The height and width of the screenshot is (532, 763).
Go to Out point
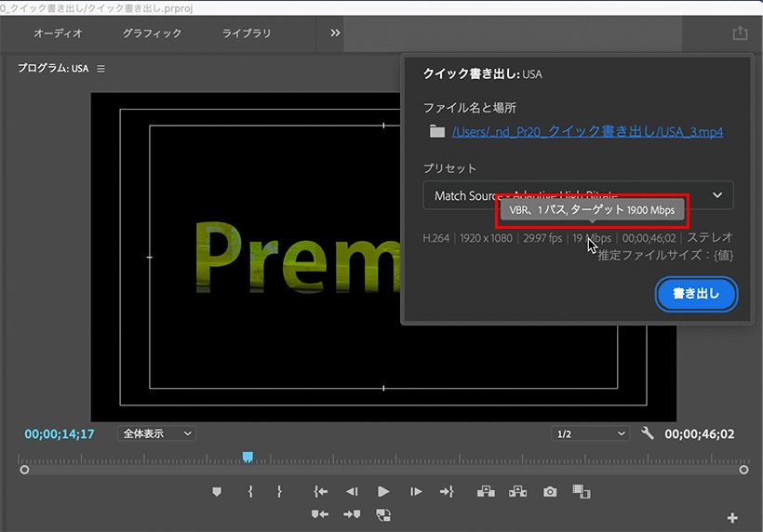447,492
